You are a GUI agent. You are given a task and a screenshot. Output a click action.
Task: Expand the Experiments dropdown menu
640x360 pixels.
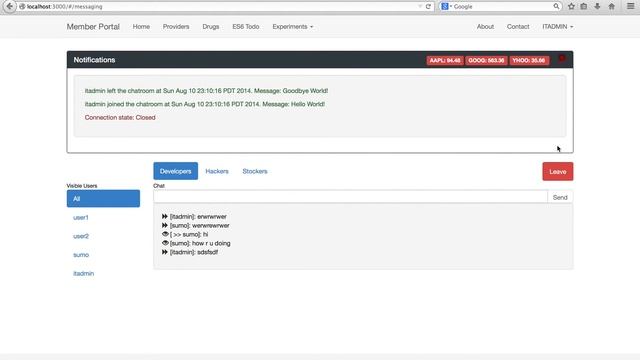[x=293, y=27]
